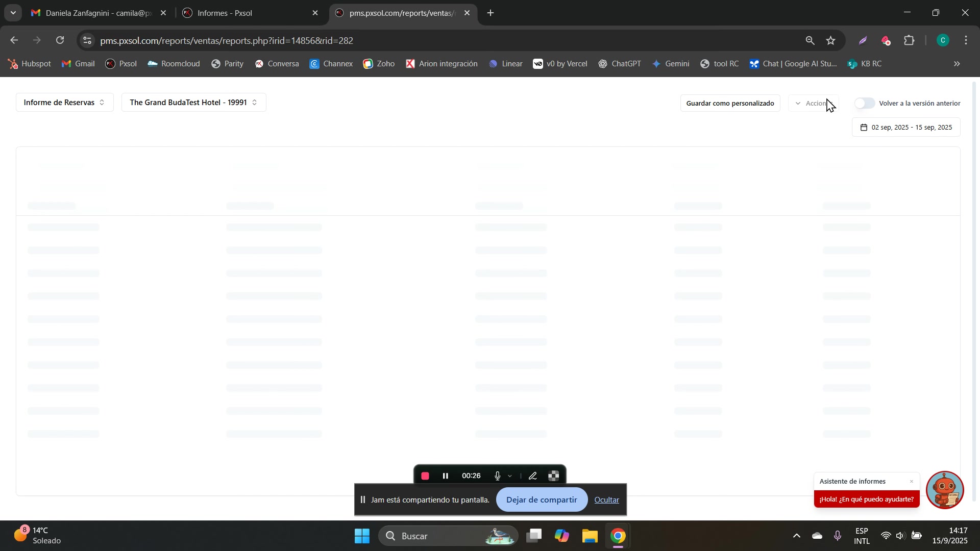
Task: Open the Parity bookmark
Action: (x=227, y=64)
